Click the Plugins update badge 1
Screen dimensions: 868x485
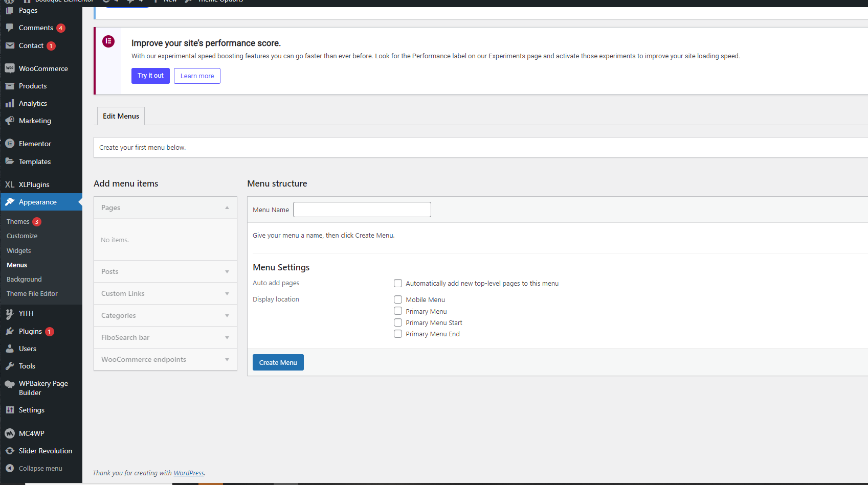50,332
